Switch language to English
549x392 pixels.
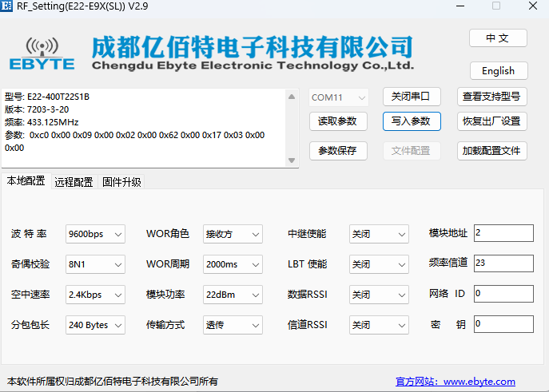click(x=499, y=70)
